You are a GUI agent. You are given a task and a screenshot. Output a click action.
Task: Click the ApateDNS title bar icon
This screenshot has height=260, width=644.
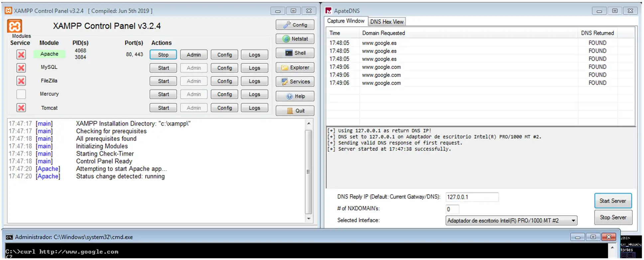tap(328, 11)
